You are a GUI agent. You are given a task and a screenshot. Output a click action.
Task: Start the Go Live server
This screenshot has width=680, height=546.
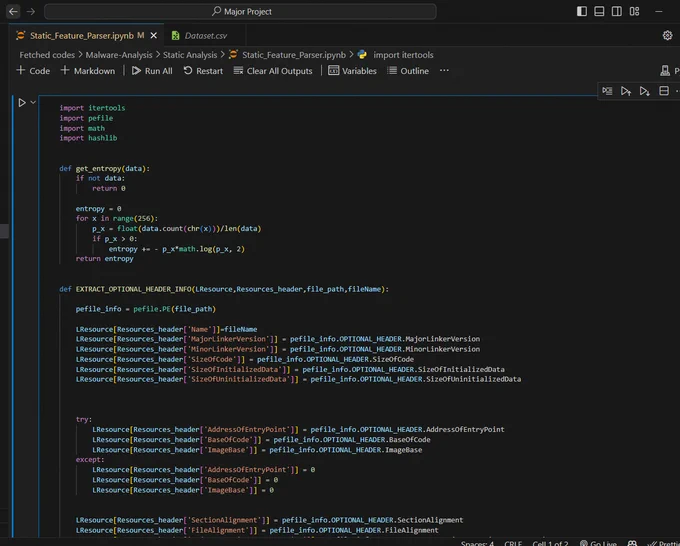click(598, 543)
